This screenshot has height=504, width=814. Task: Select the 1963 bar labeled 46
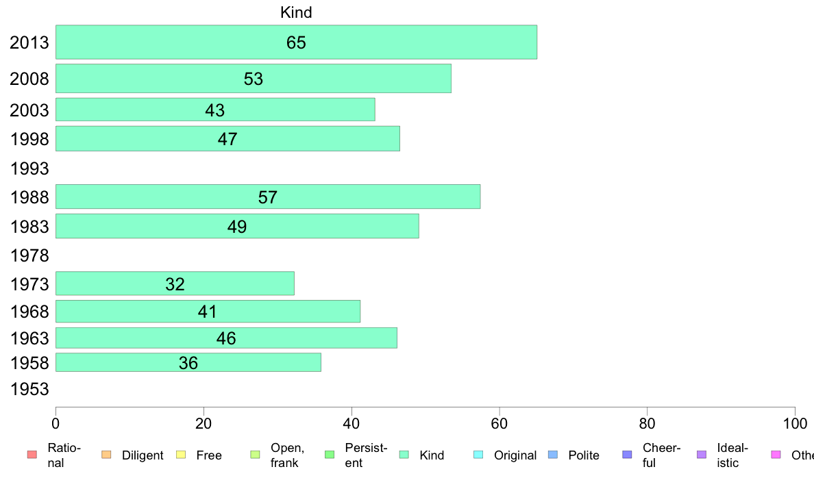[x=226, y=338]
